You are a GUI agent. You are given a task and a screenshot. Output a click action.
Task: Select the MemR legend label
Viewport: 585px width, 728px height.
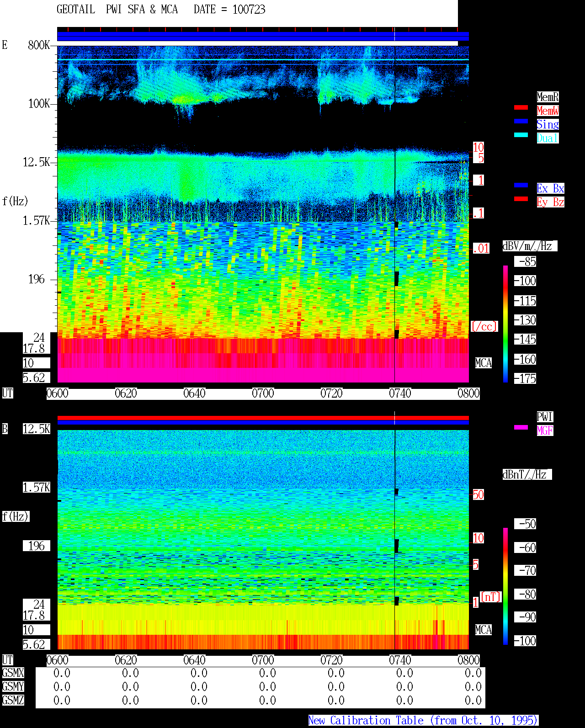[x=548, y=97]
